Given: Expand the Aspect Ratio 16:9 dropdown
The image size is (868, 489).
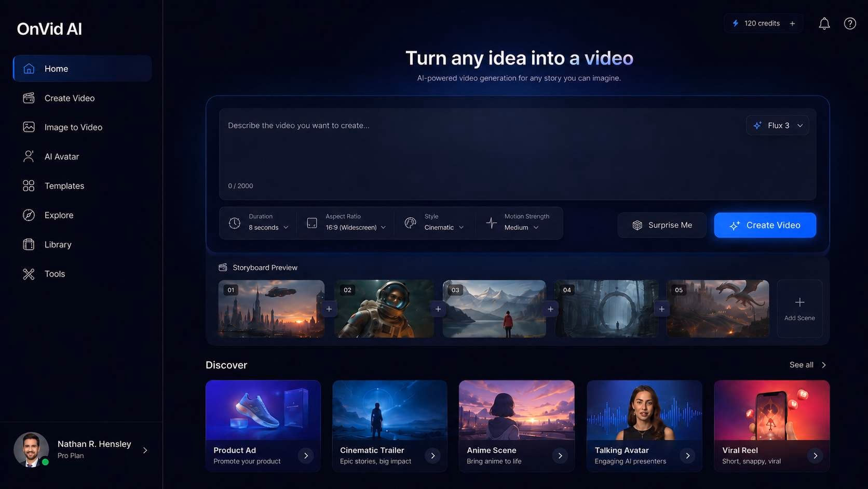Looking at the screenshot, I should 356,228.
